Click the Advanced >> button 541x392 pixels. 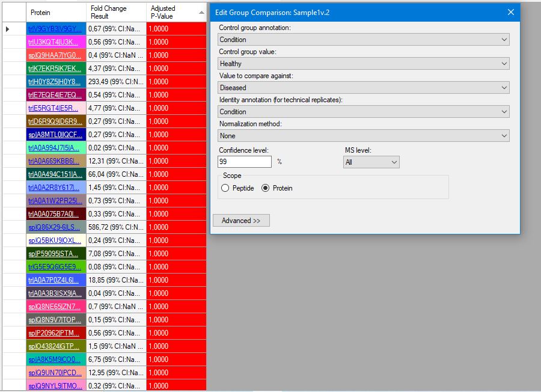point(241,221)
